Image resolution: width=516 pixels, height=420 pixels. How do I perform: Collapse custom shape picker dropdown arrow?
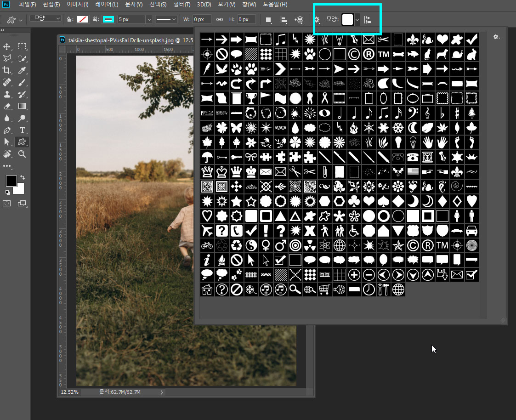pos(357,20)
